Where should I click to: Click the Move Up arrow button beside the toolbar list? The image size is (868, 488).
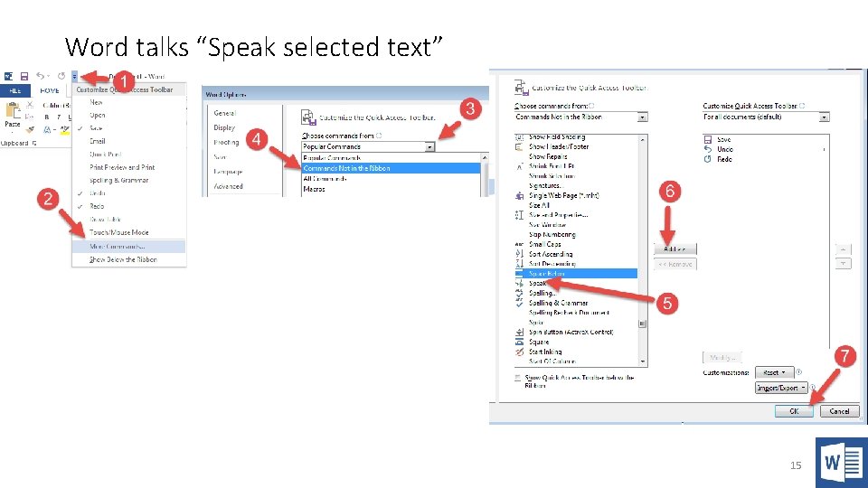click(x=843, y=249)
